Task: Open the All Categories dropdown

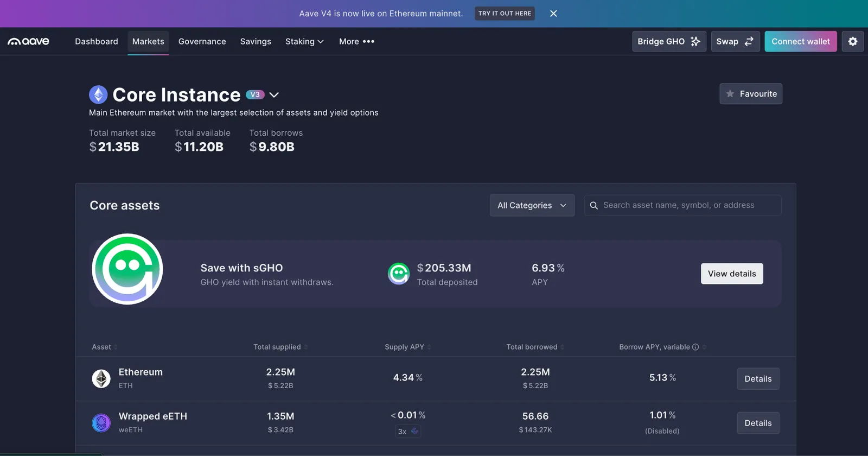Action: point(532,205)
